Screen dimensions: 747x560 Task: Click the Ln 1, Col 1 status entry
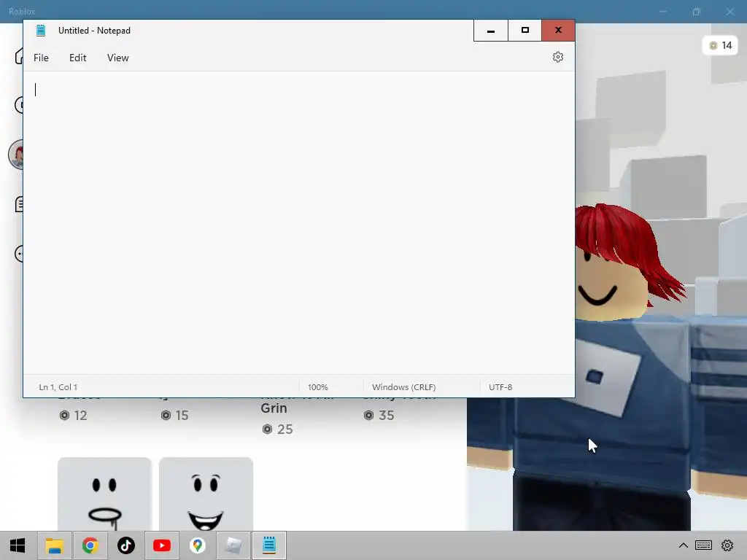pos(58,387)
